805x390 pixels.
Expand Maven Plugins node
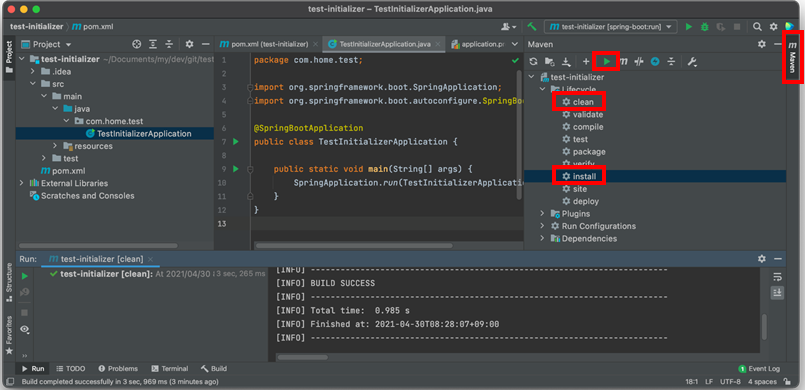pyautogui.click(x=542, y=213)
